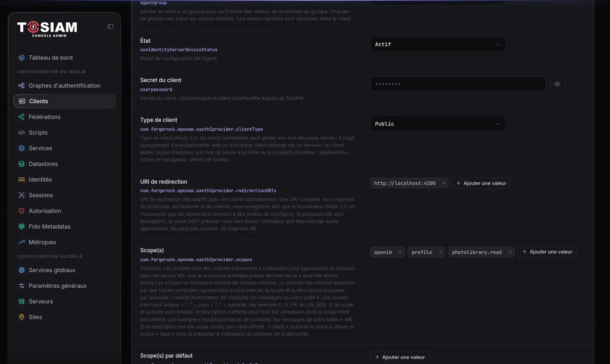Open Autorisation settings
Image resolution: width=610 pixels, height=364 pixels.
[x=64, y=211]
